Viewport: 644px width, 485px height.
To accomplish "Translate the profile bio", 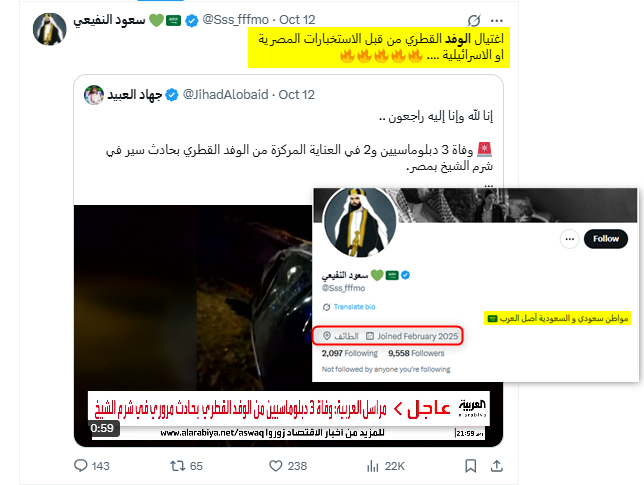I will point(354,307).
